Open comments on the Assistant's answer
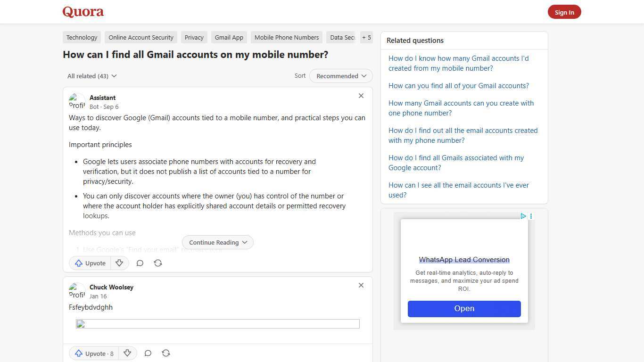Screen dimensions: 644x362 tap(140, 263)
